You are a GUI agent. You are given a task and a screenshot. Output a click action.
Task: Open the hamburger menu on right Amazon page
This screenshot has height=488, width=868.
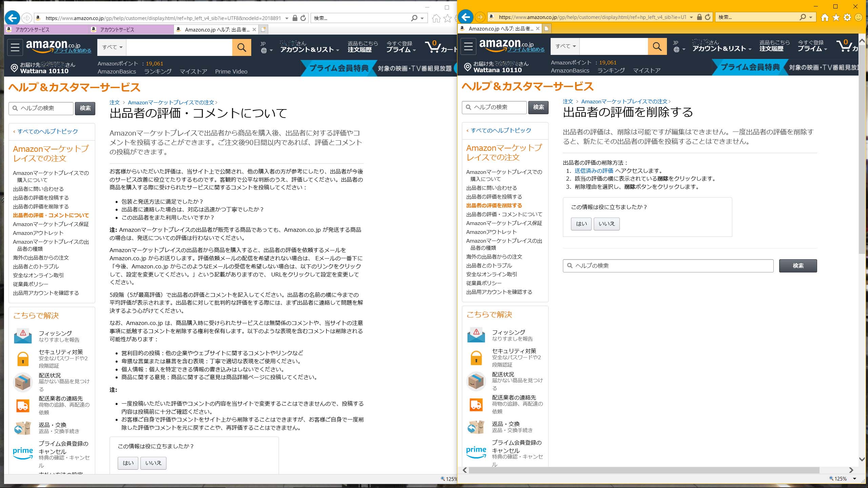pyautogui.click(x=469, y=46)
